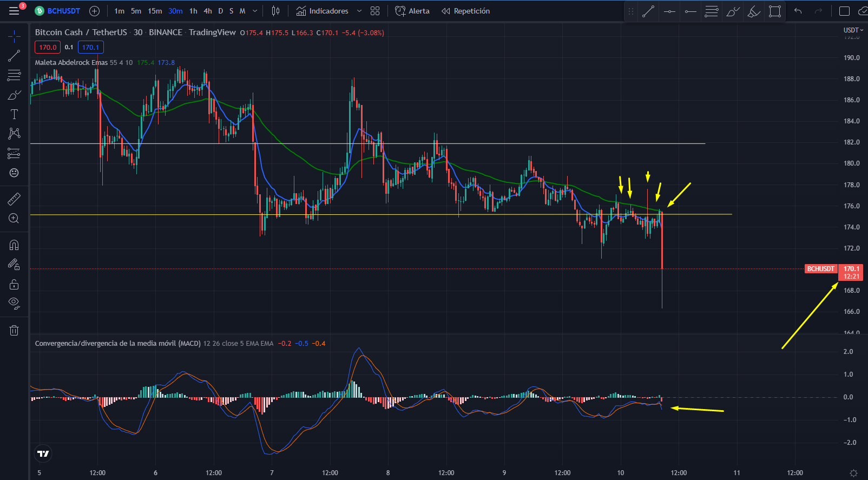Select the Text tool

[x=14, y=114]
